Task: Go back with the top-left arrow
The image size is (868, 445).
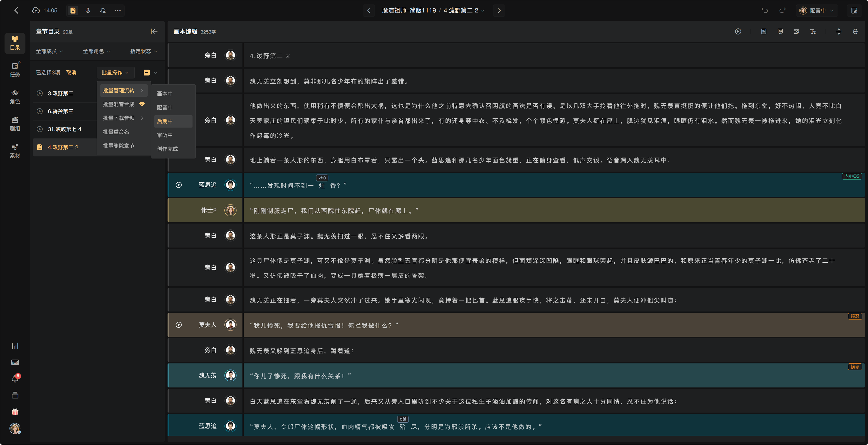Action: pyautogui.click(x=16, y=10)
